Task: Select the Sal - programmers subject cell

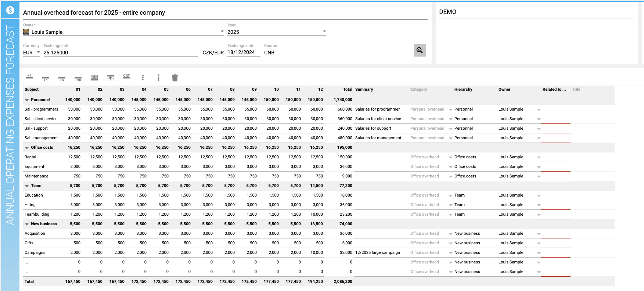Action: point(41,109)
